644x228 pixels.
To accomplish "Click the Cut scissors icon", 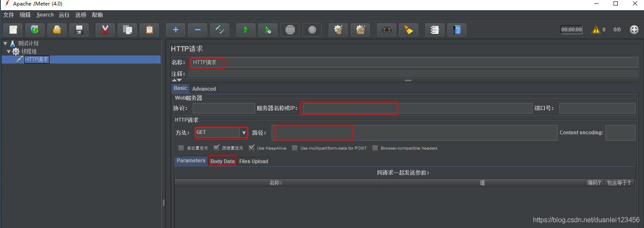I will (105, 30).
